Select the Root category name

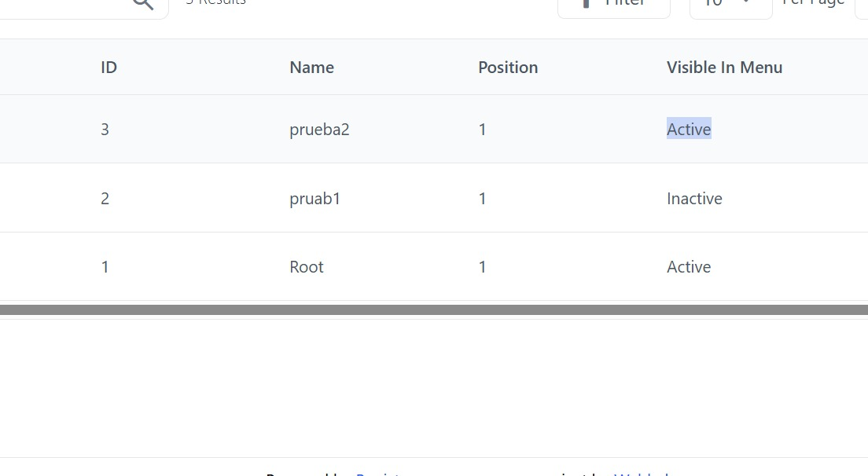307,267
